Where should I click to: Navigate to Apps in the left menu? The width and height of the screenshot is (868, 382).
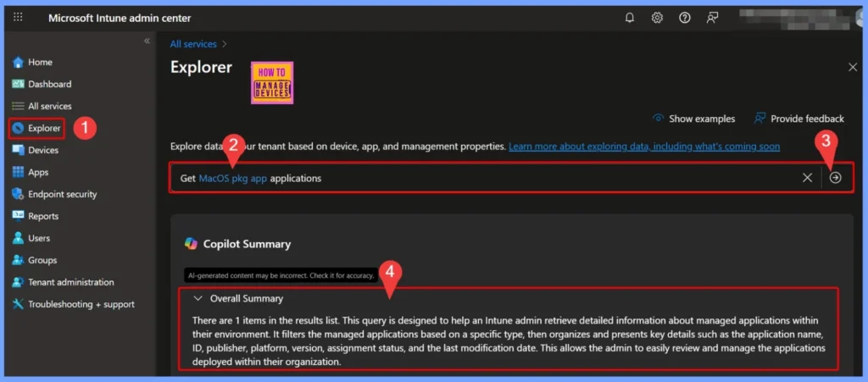click(x=38, y=173)
